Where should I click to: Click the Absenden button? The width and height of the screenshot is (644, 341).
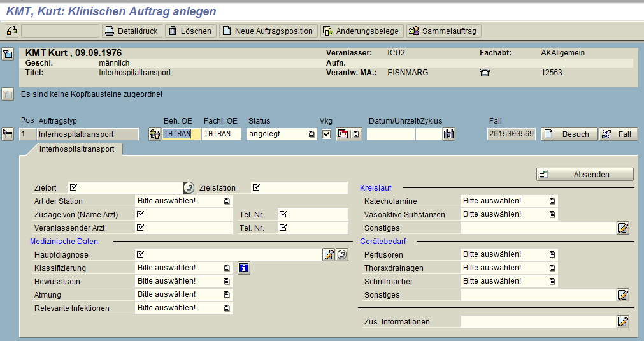[585, 174]
